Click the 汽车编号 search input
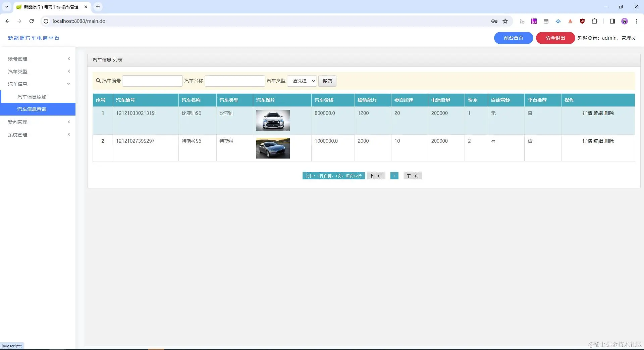The image size is (644, 350). [152, 81]
